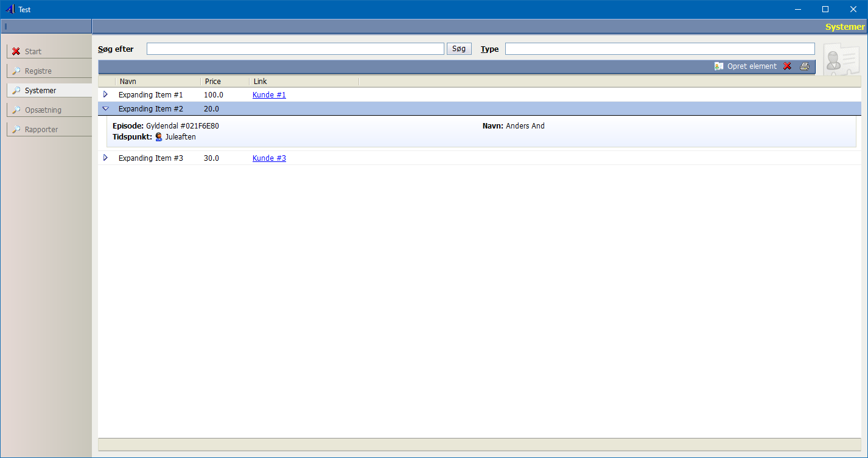Click the price value 30.0
The image size is (868, 458).
(x=211, y=158)
